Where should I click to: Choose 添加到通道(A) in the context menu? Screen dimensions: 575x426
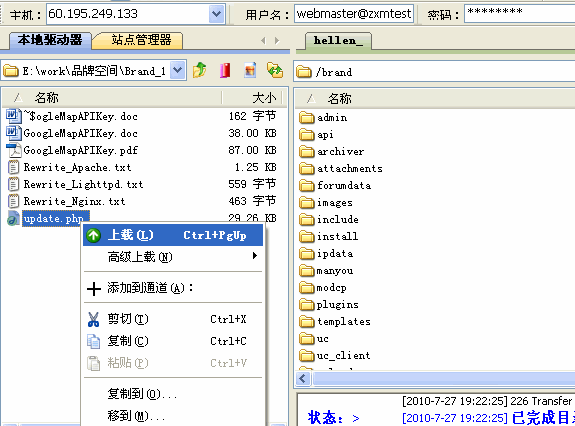(173, 288)
